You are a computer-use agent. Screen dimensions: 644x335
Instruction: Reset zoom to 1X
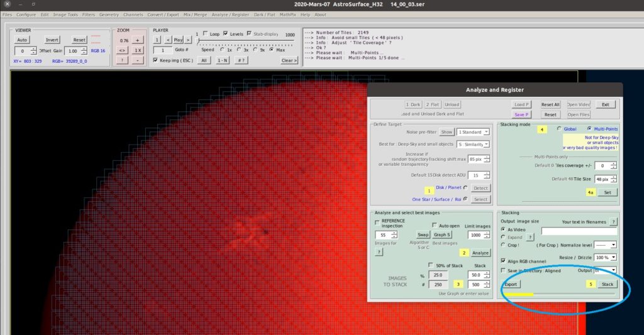click(138, 50)
